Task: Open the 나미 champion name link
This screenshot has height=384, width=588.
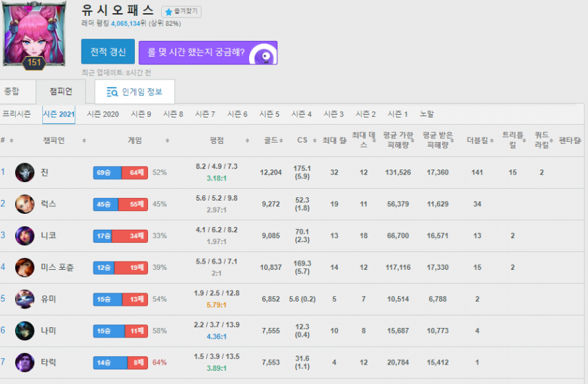Action: (x=48, y=331)
